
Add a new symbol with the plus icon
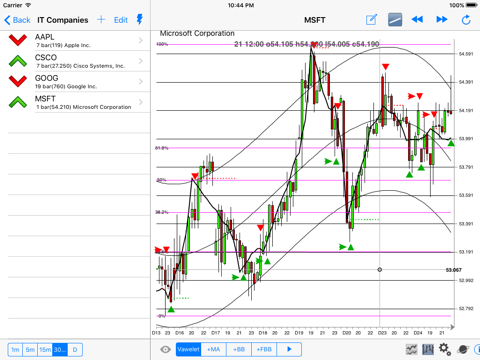tap(101, 20)
